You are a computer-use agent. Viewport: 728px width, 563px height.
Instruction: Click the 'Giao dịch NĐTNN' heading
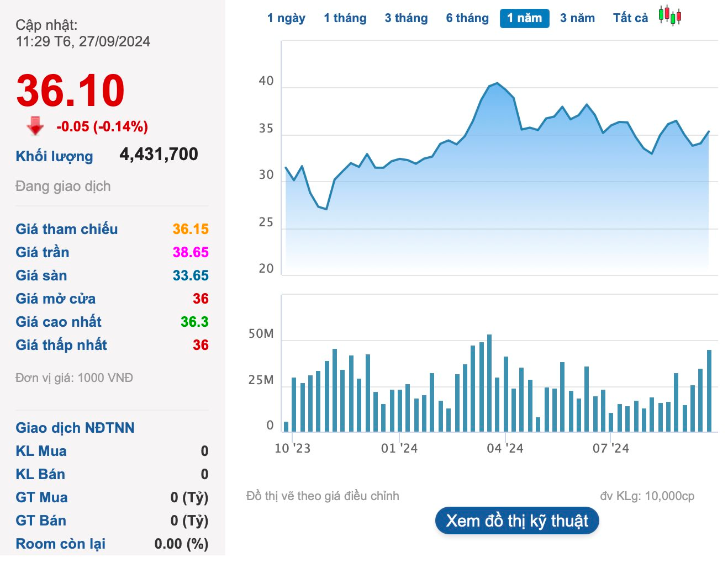click(75, 428)
